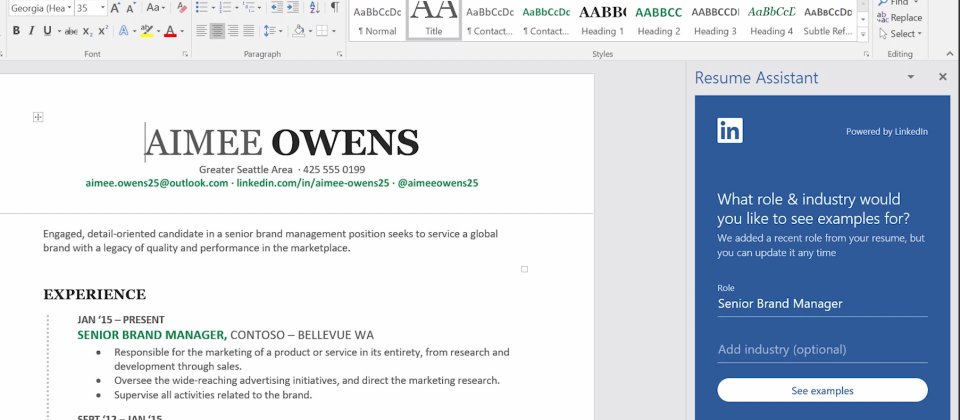The image size is (960, 420).
Task: Open the highlight color dropdown arrow
Action: pos(159,31)
